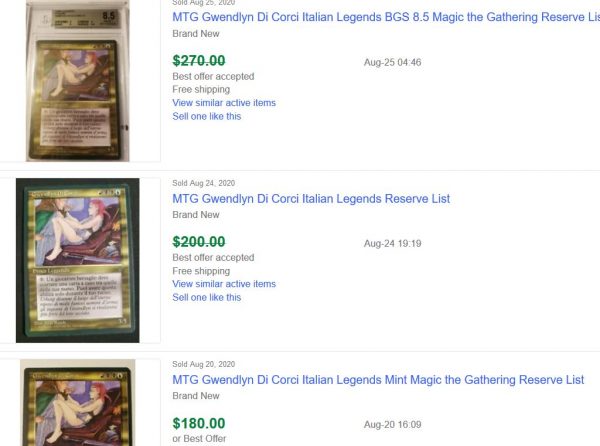
Task: Click the 'Sold Aug 24, 2020' label
Action: [x=204, y=183]
